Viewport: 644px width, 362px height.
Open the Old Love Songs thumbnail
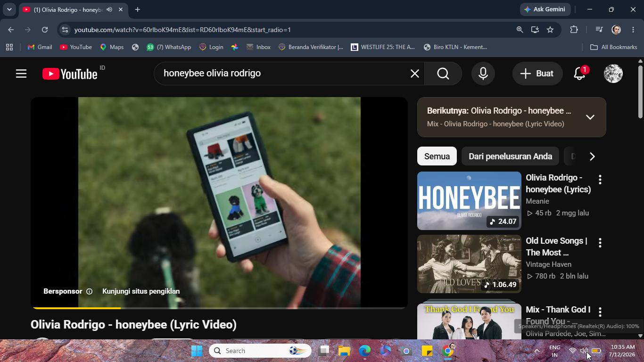pos(469,264)
